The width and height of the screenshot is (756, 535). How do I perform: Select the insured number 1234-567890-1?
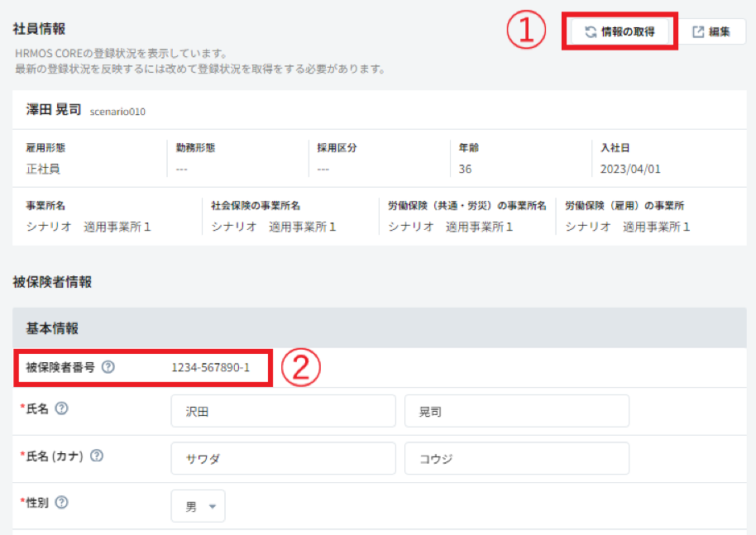point(210,367)
